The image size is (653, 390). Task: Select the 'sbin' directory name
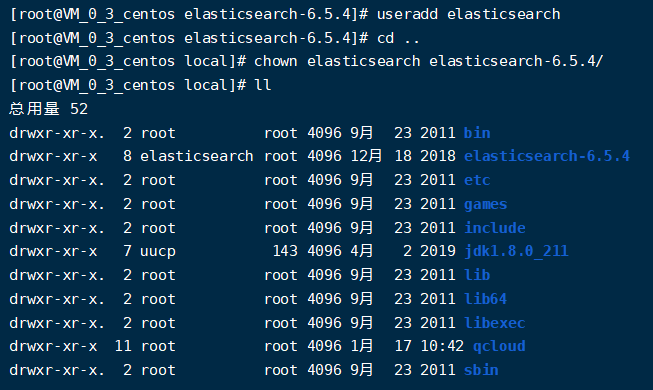(x=481, y=370)
